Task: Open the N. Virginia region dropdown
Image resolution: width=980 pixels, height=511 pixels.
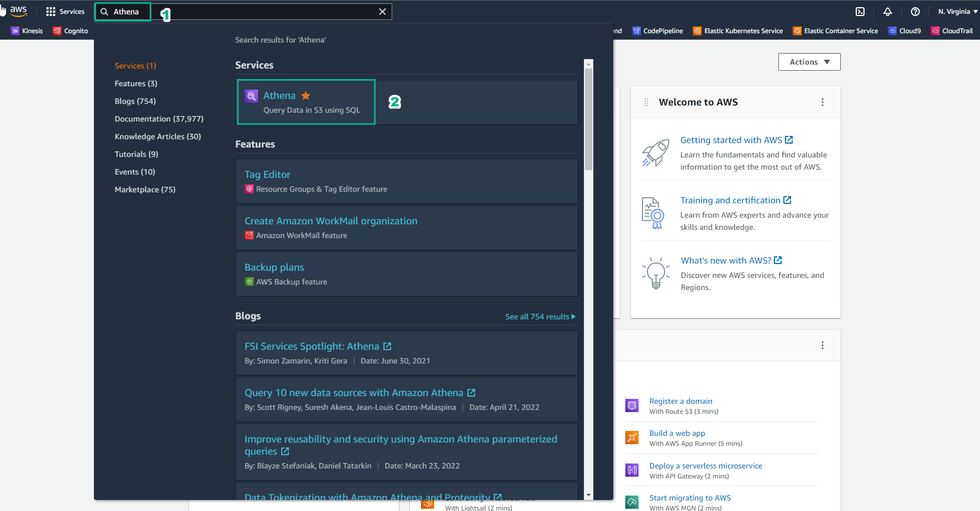Action: pyautogui.click(x=958, y=12)
